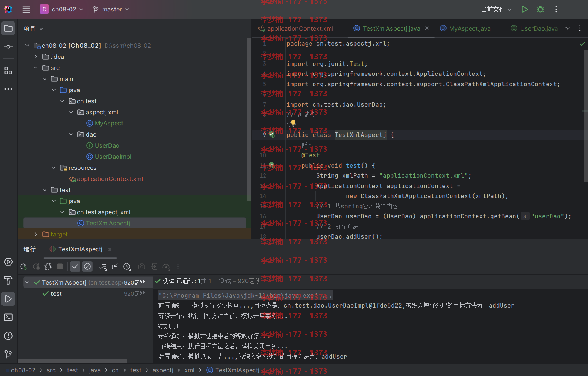Click breadcrumb aspectj
Viewport: 588px width, 376px height.
pyautogui.click(x=163, y=370)
